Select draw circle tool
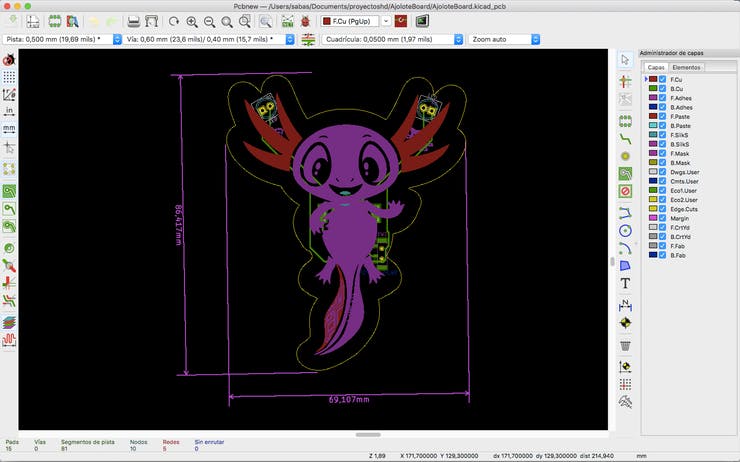The height and width of the screenshot is (462, 740). 625,231
